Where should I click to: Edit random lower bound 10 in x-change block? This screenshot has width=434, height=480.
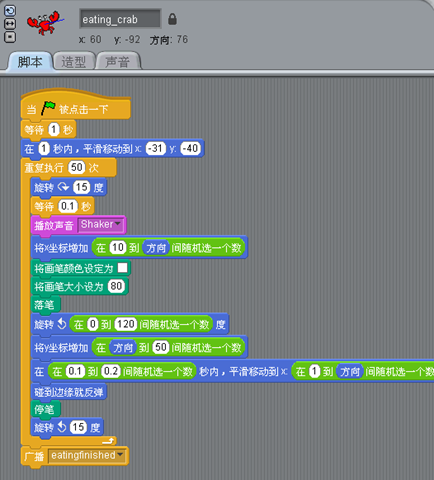point(118,247)
